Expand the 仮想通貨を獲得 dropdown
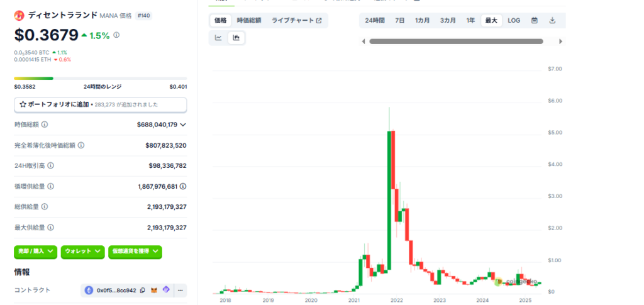 tap(135, 252)
